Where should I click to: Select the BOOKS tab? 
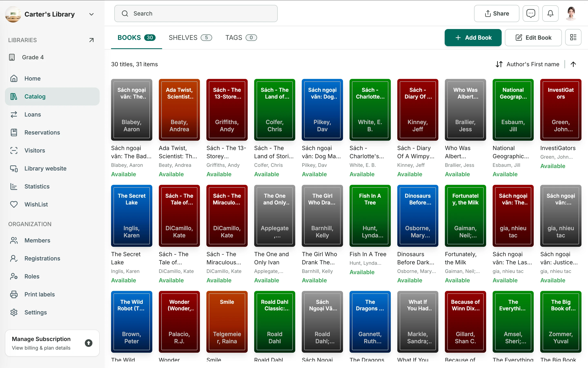click(x=136, y=37)
